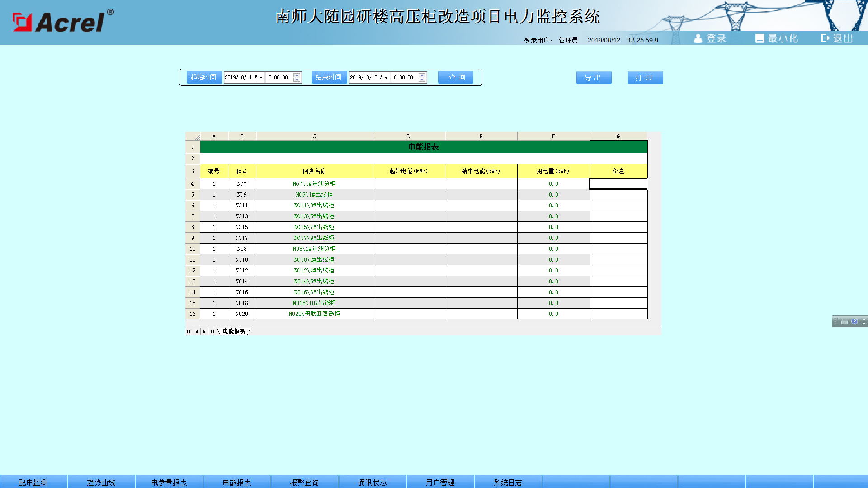Click the 查询 query button
868x488 pixels.
(x=456, y=77)
